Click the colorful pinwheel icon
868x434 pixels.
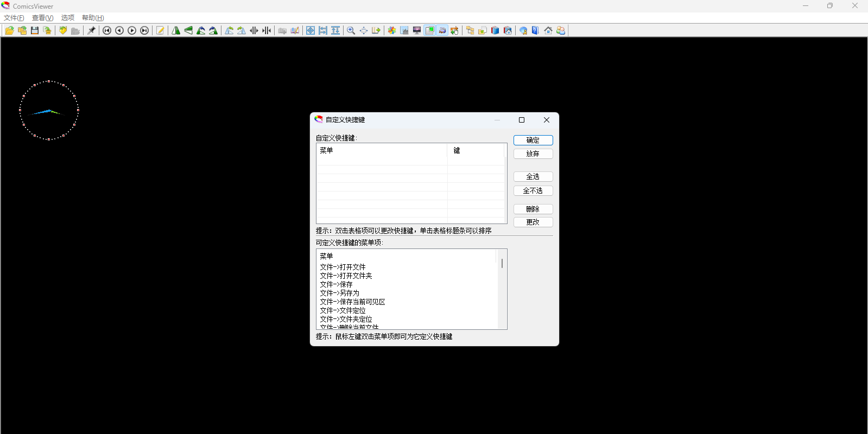pos(391,30)
